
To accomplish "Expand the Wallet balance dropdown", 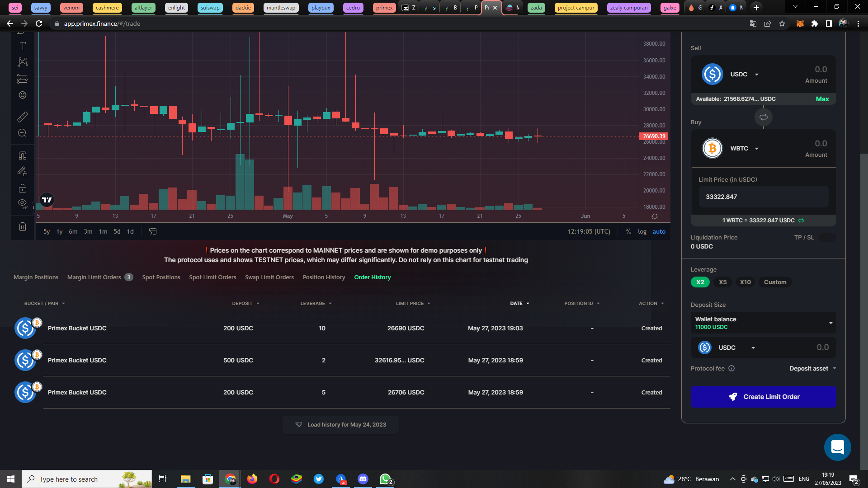I will tap(763, 323).
